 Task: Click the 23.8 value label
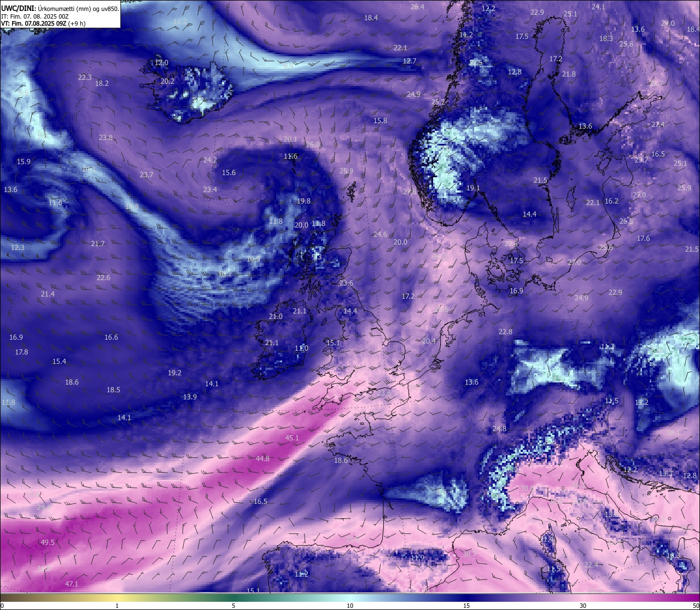coord(106,137)
